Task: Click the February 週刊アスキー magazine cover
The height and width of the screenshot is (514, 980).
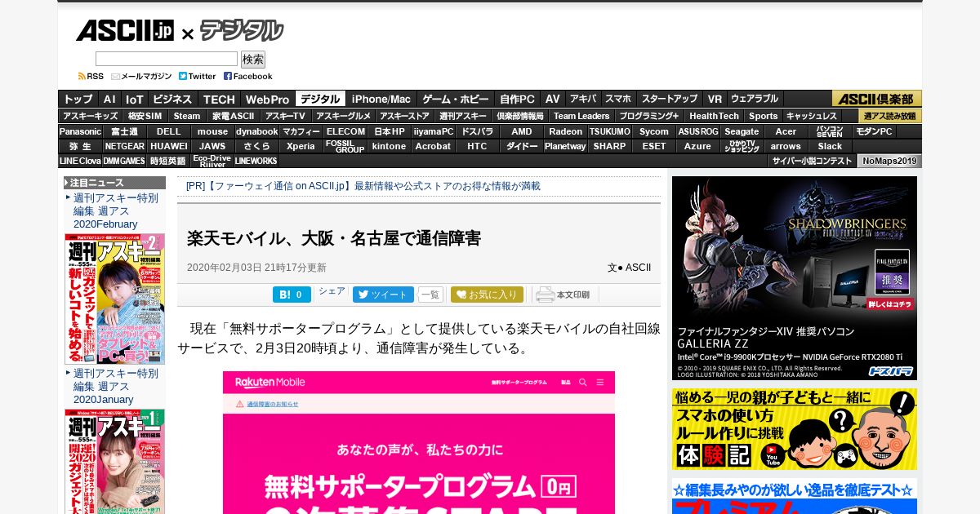Action: (x=114, y=299)
